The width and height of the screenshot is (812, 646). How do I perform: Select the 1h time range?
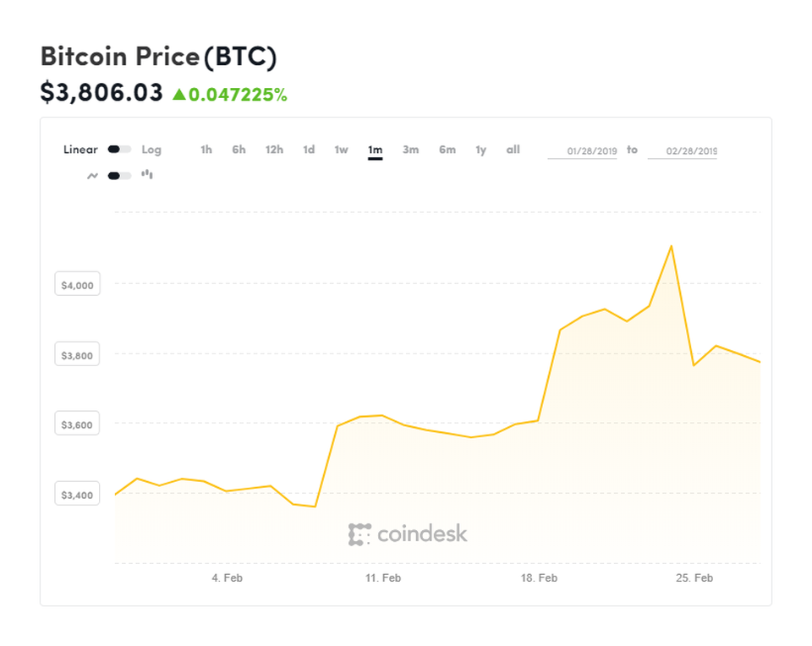tap(206, 150)
